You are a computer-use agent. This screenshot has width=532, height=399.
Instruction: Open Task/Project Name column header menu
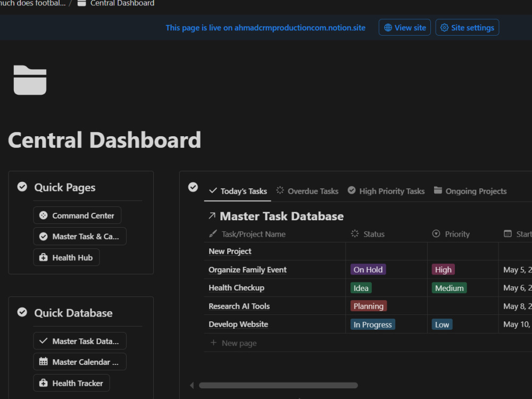coord(247,234)
